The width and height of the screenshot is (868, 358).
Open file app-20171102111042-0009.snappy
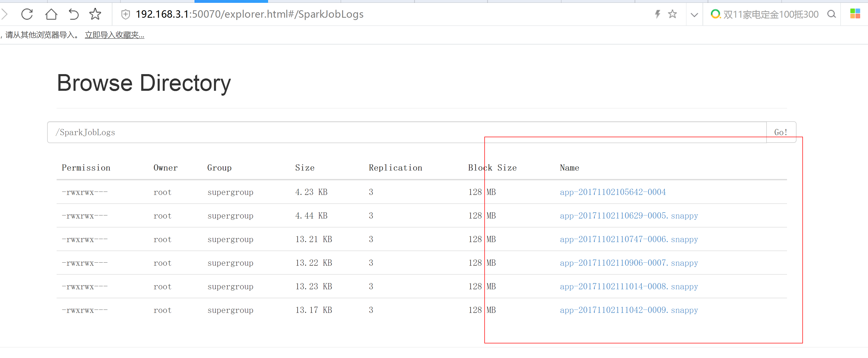629,310
